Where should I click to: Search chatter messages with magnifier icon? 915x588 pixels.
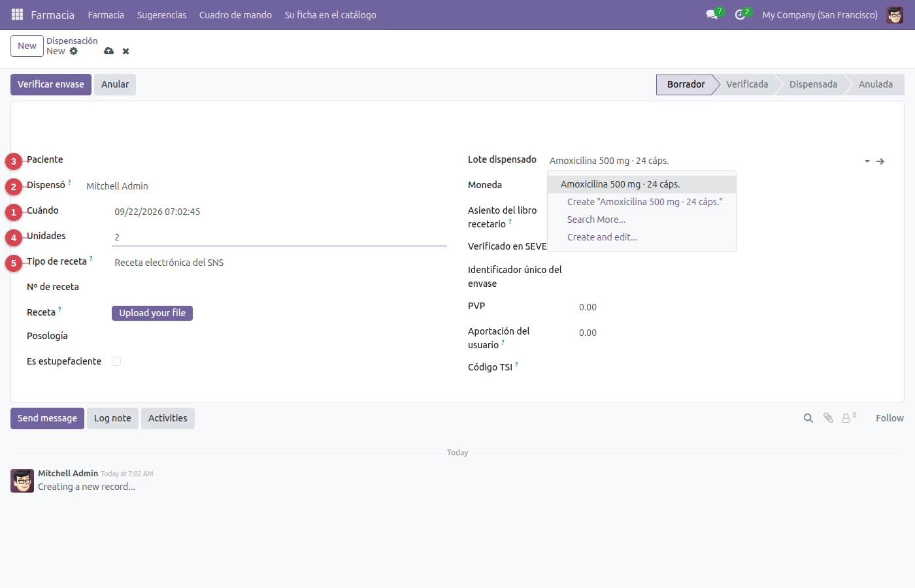point(808,418)
